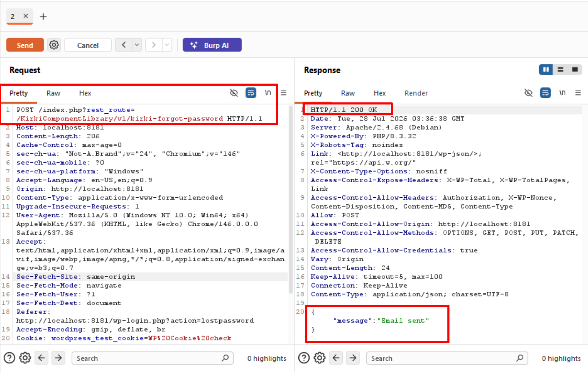Focus the Response search field

447,358
